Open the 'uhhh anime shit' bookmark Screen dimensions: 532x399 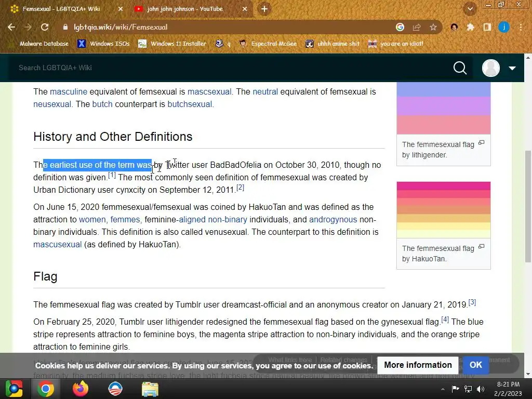(332, 44)
